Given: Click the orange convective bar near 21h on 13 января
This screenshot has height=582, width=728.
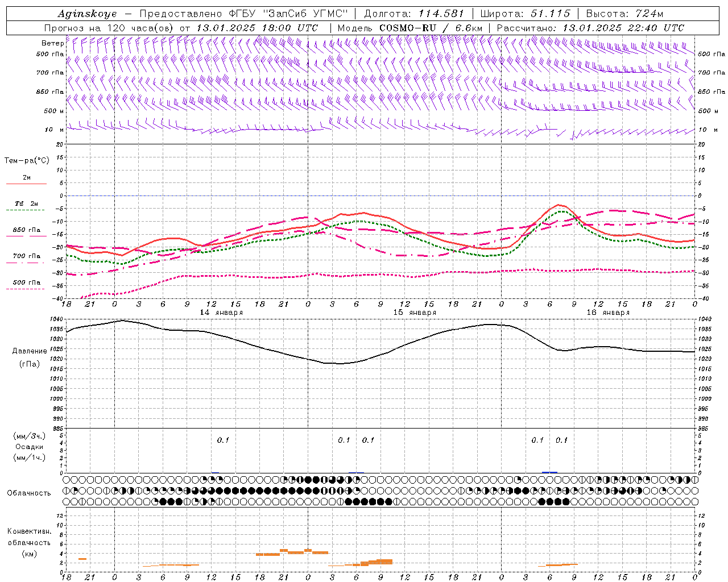Looking at the screenshot, I should point(82,559).
